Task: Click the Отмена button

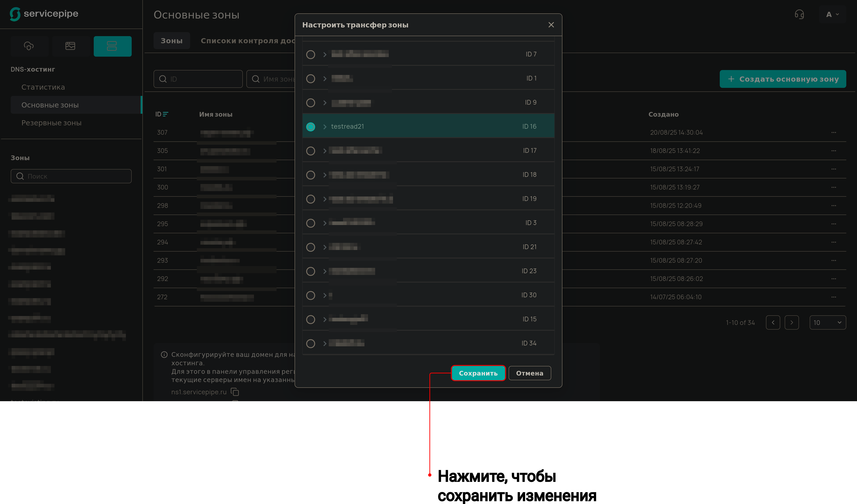Action: point(530,373)
